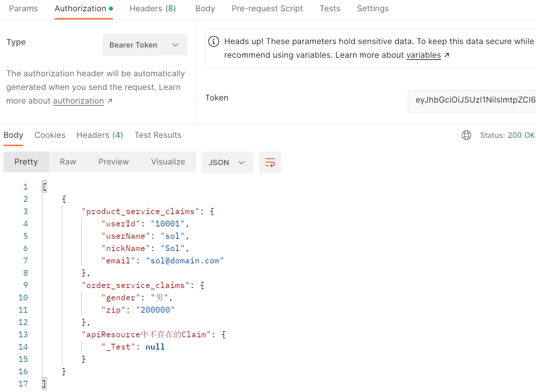Click the closing bracket on line 17

point(44,383)
